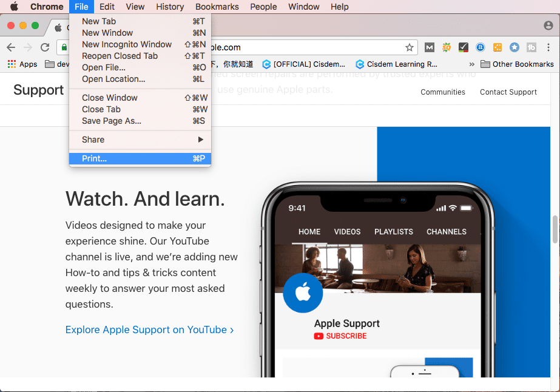Click the iPhone Apple Support image
Screen dimensions: 560x392
[x=378, y=280]
